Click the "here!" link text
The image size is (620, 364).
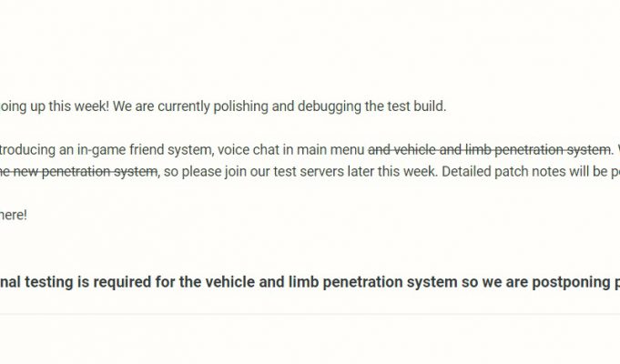[13, 215]
